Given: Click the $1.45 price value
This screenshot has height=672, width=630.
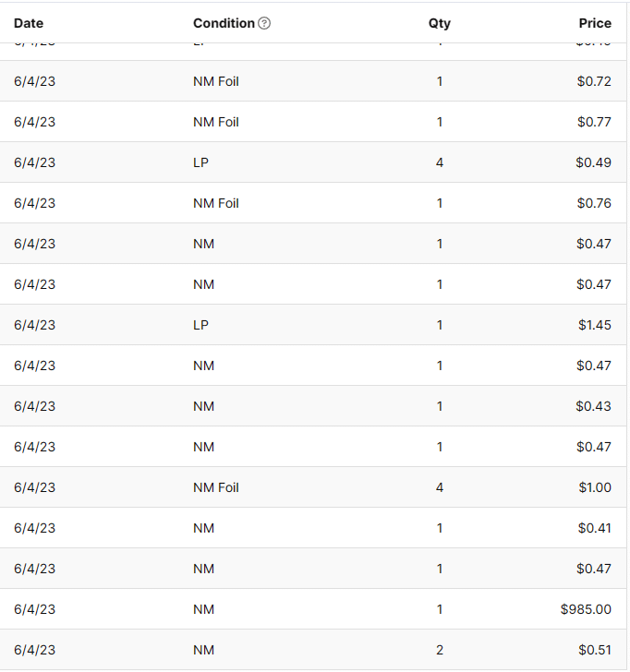Looking at the screenshot, I should pos(594,325).
